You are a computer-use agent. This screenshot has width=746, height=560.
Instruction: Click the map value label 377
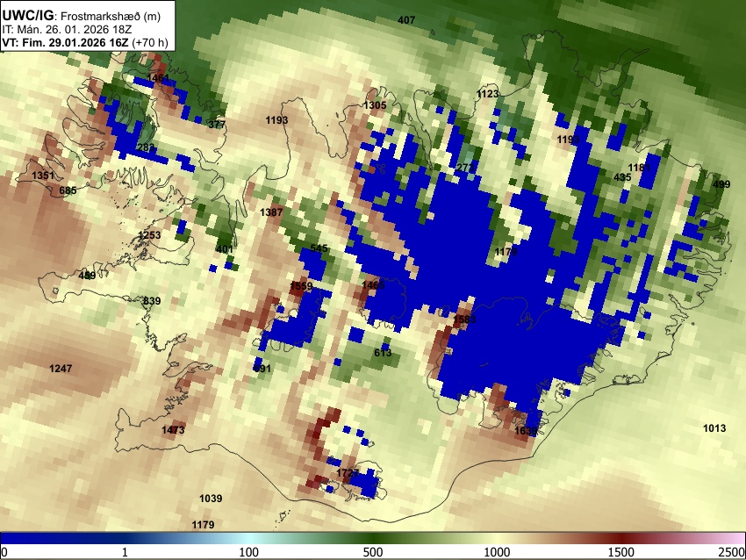coord(217,125)
